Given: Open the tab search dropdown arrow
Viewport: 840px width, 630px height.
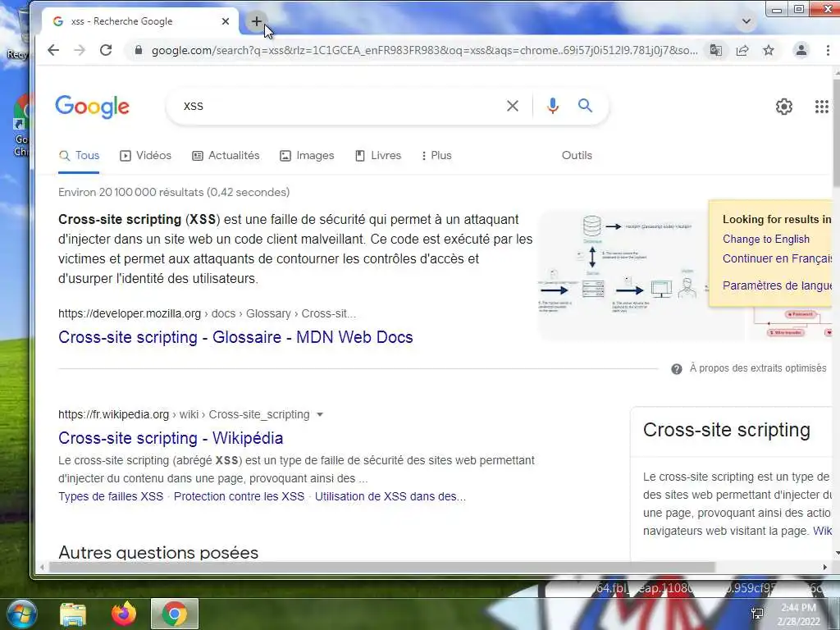Looking at the screenshot, I should [x=746, y=21].
